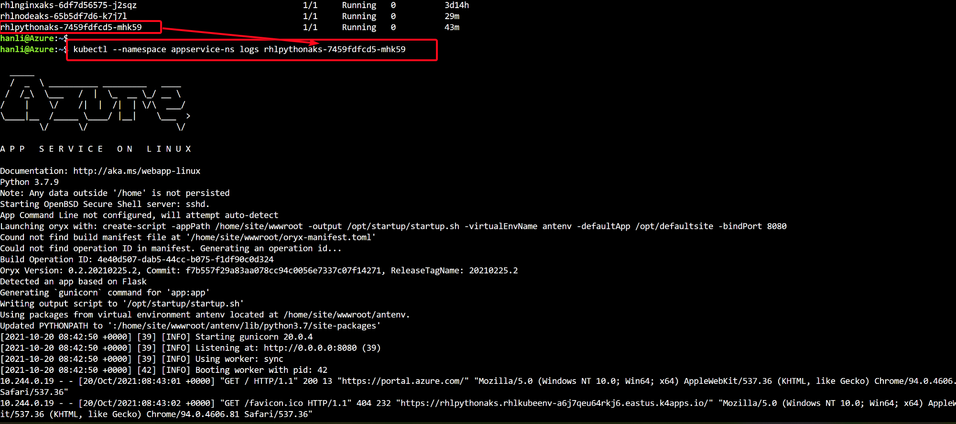Click Writing output script to '/opt/startup/startup.sh' line
Screen dimensions: 956x424
122,303
